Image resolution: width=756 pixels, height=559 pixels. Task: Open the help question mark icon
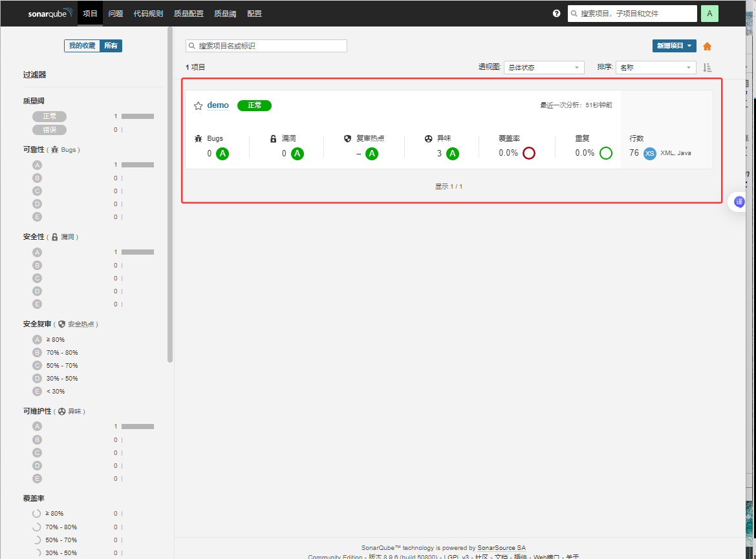click(556, 14)
